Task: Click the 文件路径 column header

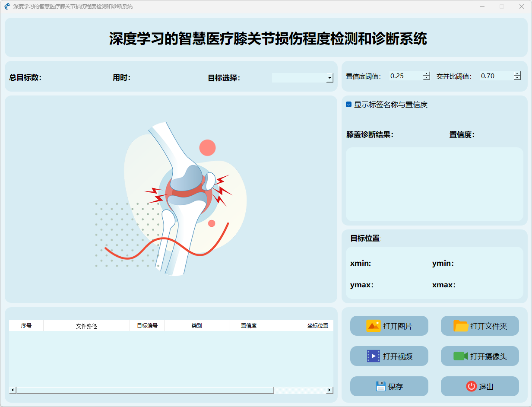Action: (86, 326)
